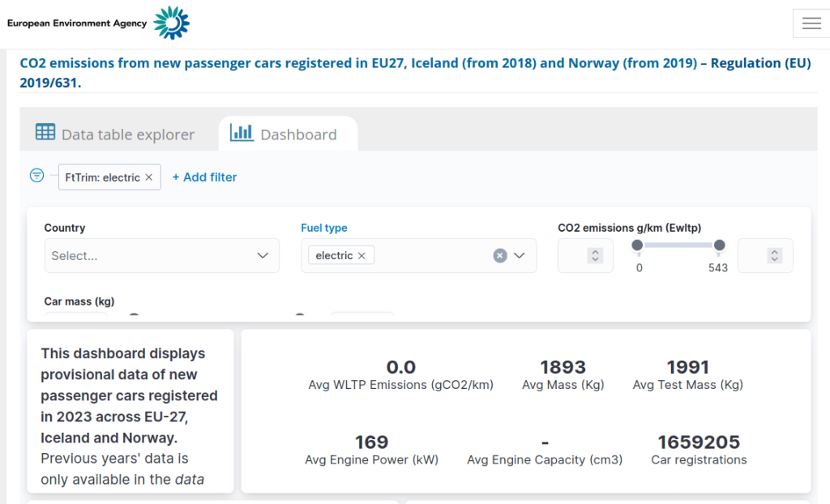Click the maximum CO2 emissions stepper
This screenshot has height=504, width=830.
click(x=775, y=256)
